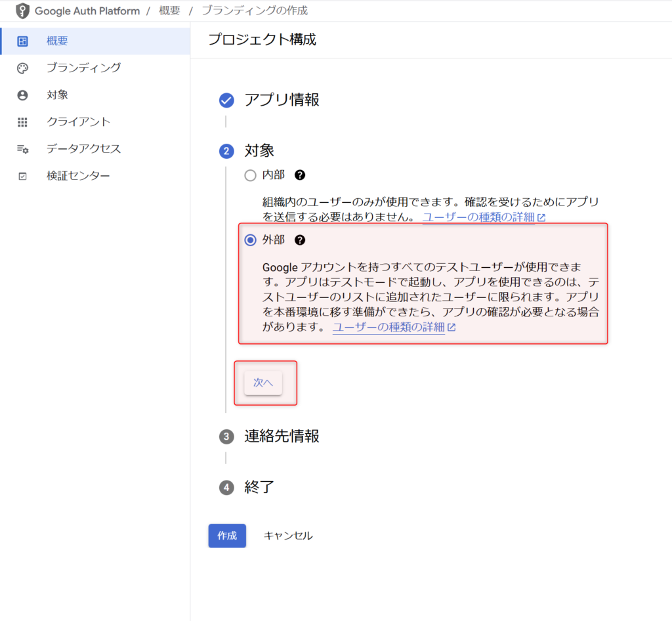Image resolution: width=672 pixels, height=621 pixels.
Task: Open 検証センター via its checkmark icon
Action: pyautogui.click(x=22, y=175)
